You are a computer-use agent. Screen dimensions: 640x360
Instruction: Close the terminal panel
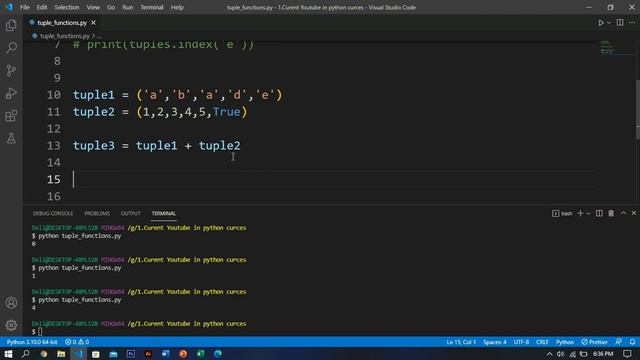(634, 213)
